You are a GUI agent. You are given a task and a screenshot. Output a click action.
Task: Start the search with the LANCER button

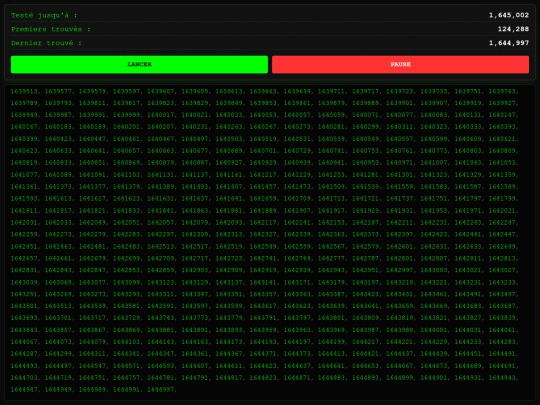coord(139,64)
